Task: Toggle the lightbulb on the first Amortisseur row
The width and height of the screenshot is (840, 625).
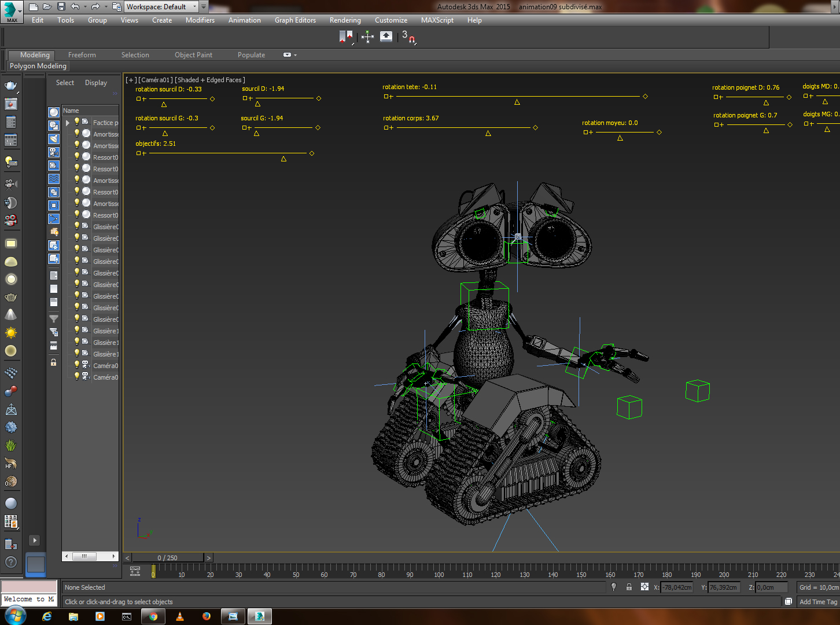Action: point(76,134)
